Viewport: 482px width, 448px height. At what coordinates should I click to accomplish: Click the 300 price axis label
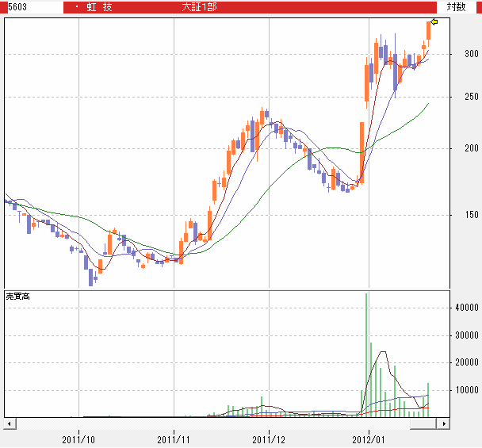pos(472,54)
